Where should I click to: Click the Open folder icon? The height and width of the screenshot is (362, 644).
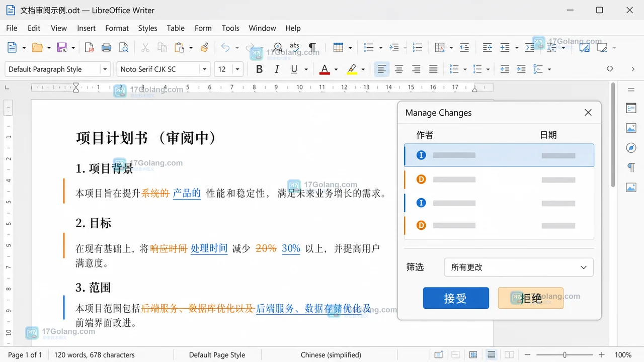tap(37, 48)
